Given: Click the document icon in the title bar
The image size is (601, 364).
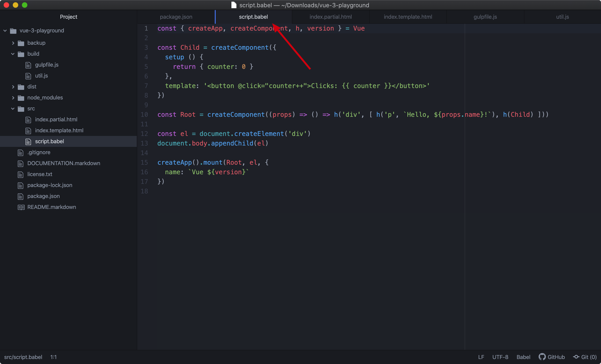Looking at the screenshot, I should 234,5.
